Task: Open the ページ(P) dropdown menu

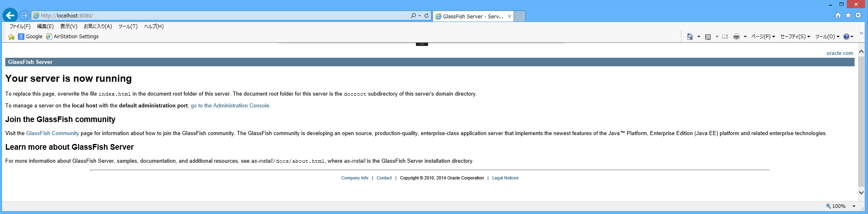Action: [763, 37]
